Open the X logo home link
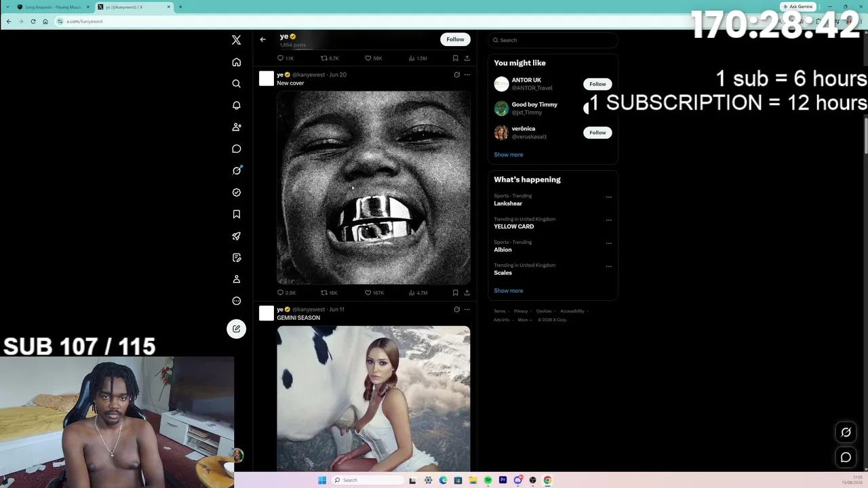This screenshot has height=488, width=868. (x=236, y=40)
